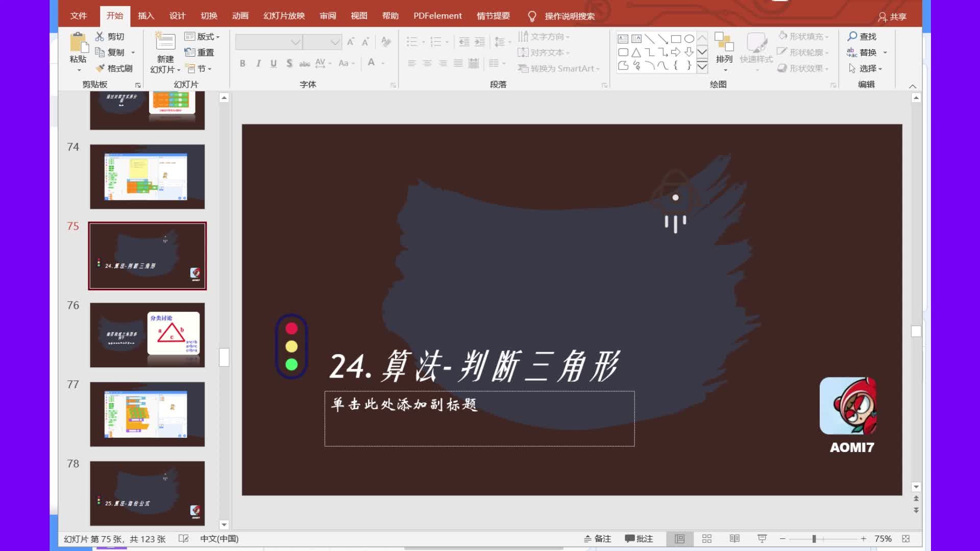Toggle Strikethrough formatting
This screenshot has width=980, height=551.
point(305,63)
